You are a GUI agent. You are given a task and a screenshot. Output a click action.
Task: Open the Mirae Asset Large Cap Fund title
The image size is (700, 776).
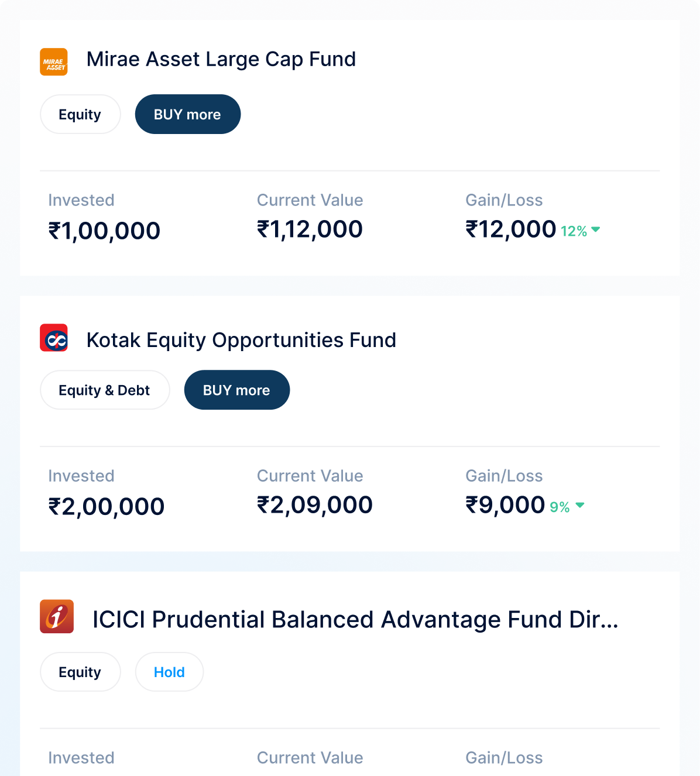[x=221, y=59]
